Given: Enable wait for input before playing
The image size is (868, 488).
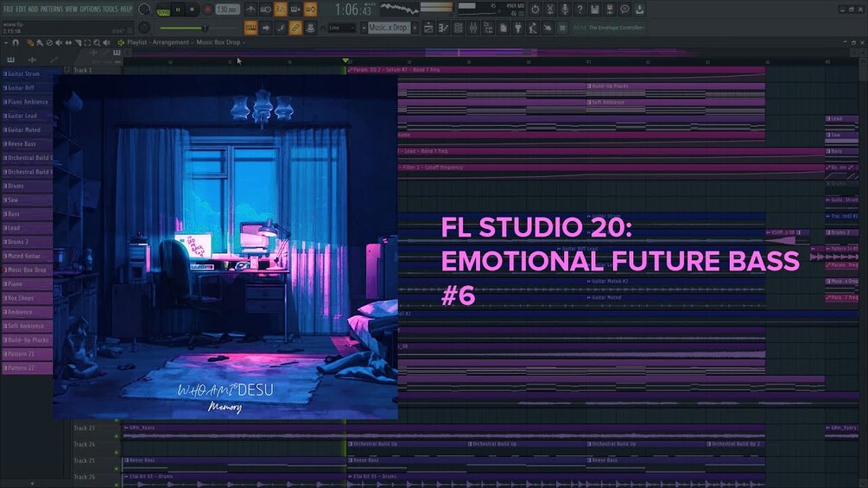Looking at the screenshot, I should pyautogui.click(x=266, y=10).
